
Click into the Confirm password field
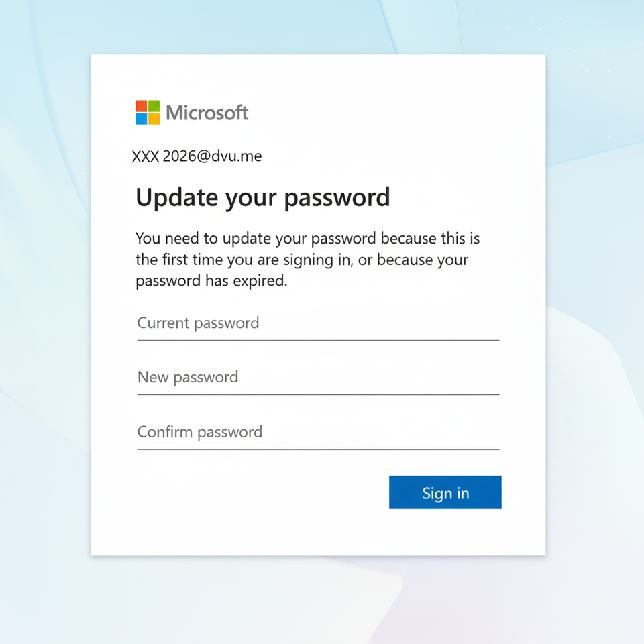tap(318, 433)
